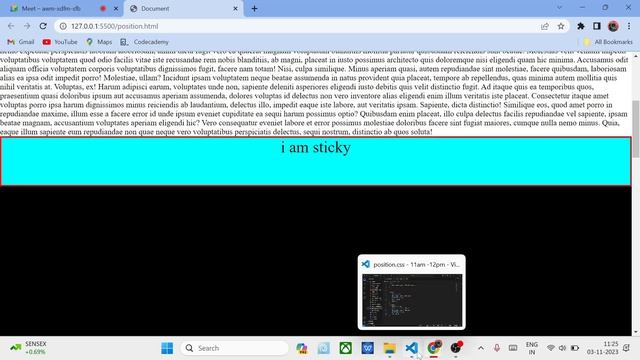View site information icon in address bar

tap(63, 26)
